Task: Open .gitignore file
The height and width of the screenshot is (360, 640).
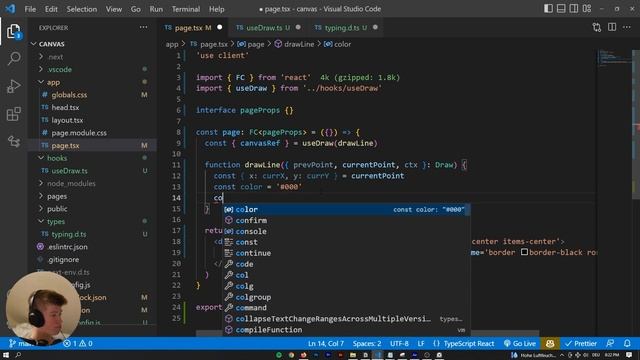Action: coord(63,259)
